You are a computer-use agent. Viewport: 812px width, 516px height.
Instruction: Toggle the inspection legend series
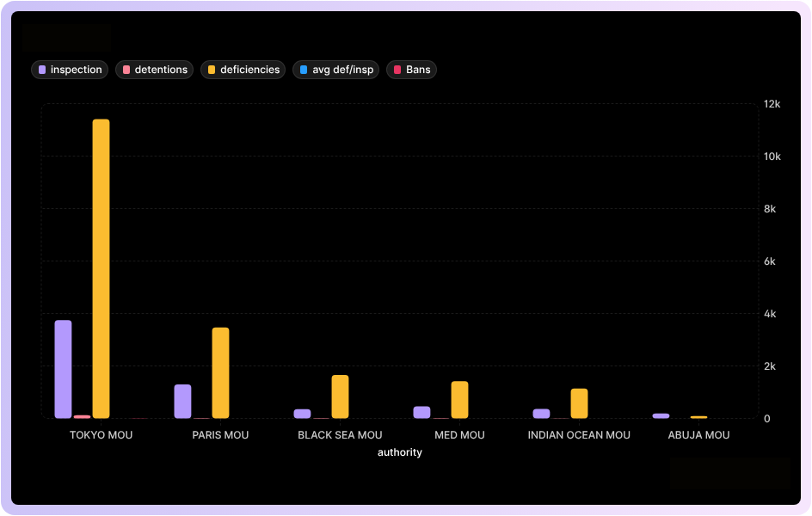pos(70,70)
